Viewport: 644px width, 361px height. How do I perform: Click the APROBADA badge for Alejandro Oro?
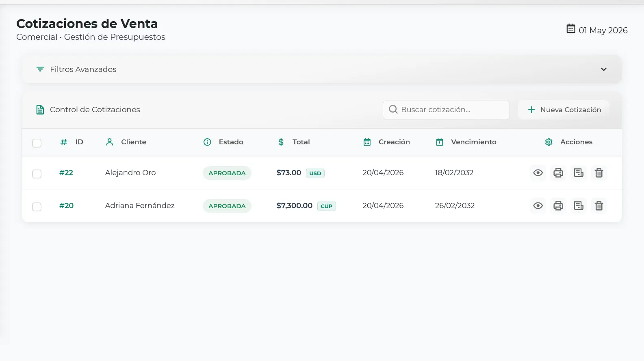(227, 173)
